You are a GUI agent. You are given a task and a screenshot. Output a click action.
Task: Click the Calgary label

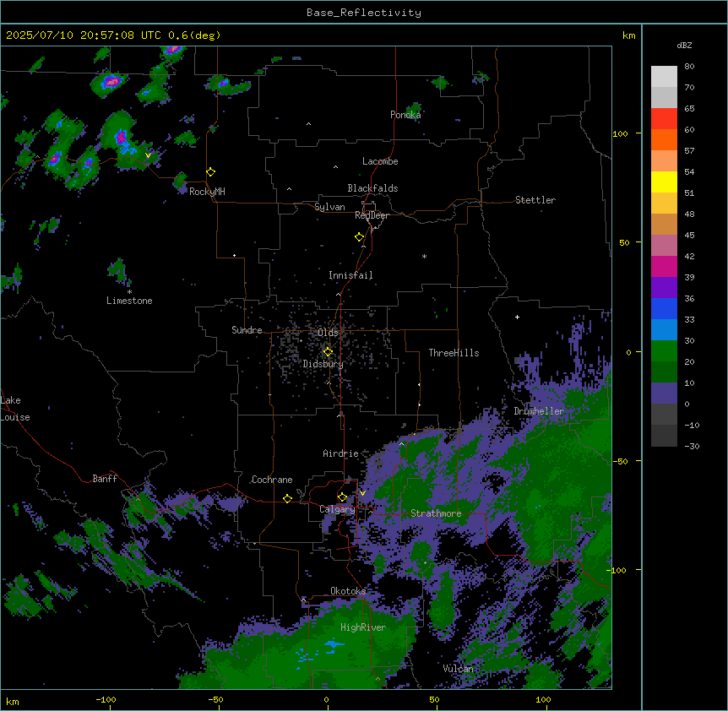(337, 509)
